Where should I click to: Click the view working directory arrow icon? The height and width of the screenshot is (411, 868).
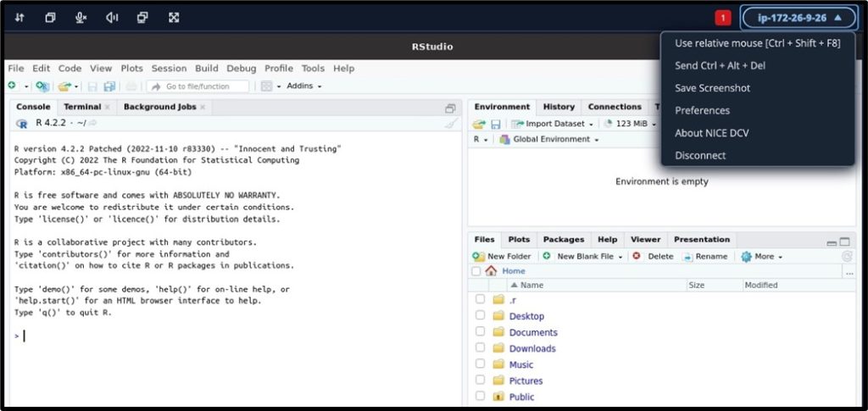(x=92, y=124)
